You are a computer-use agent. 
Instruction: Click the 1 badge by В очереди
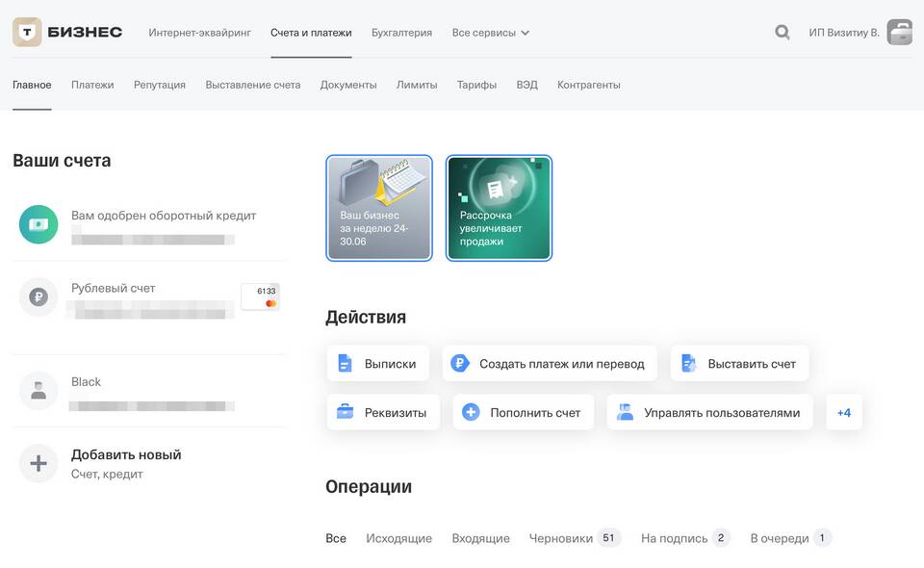[x=822, y=537]
